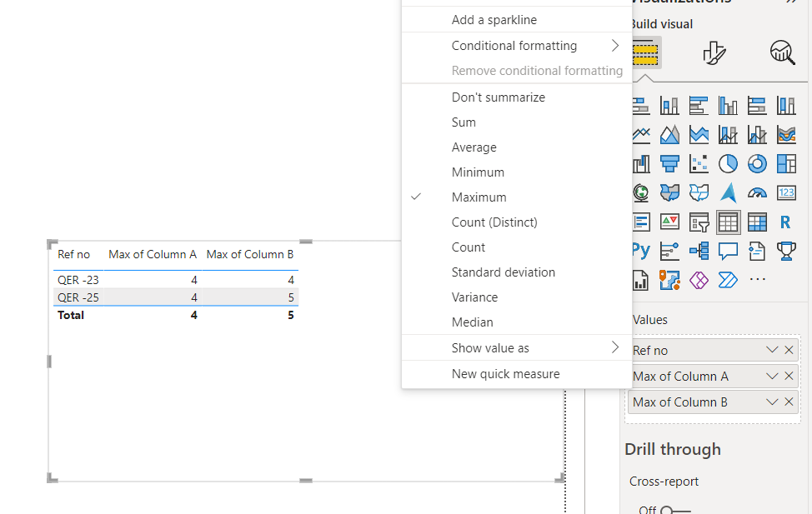
Task: Select the Stacked column chart visual
Action: pyautogui.click(x=669, y=106)
